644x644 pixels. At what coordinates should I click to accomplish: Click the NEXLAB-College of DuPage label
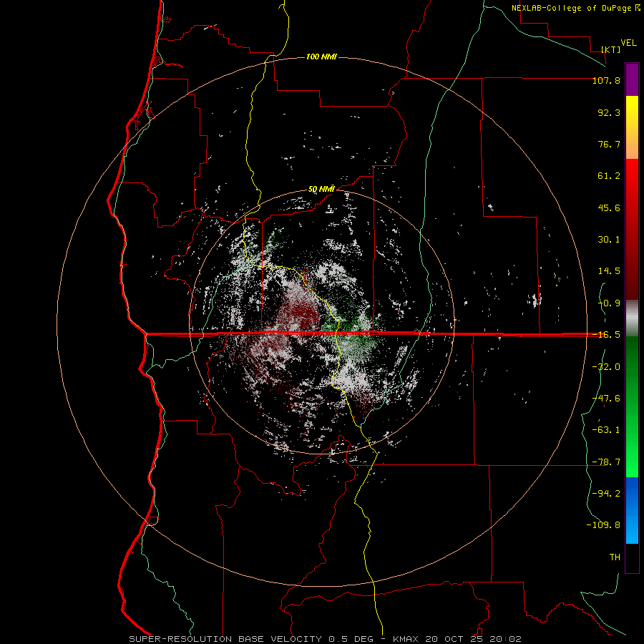571,8
